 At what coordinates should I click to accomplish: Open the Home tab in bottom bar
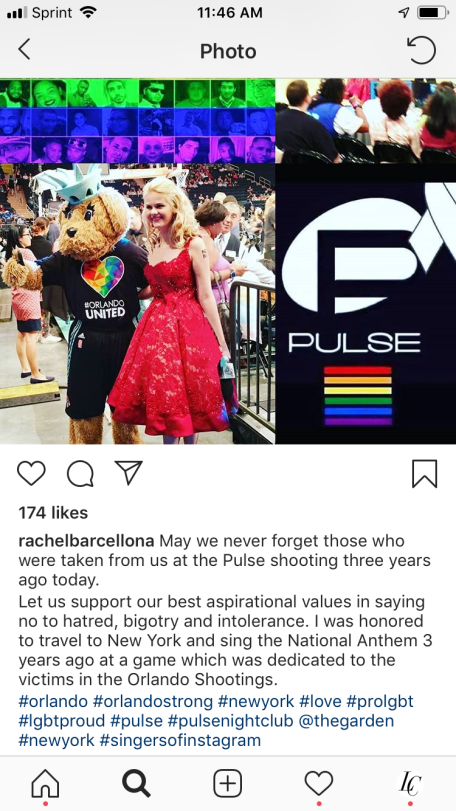tap(45, 784)
